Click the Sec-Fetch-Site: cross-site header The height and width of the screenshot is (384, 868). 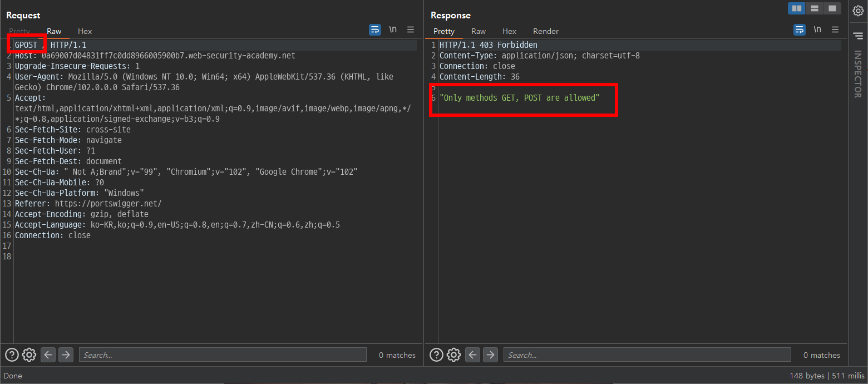coord(73,130)
